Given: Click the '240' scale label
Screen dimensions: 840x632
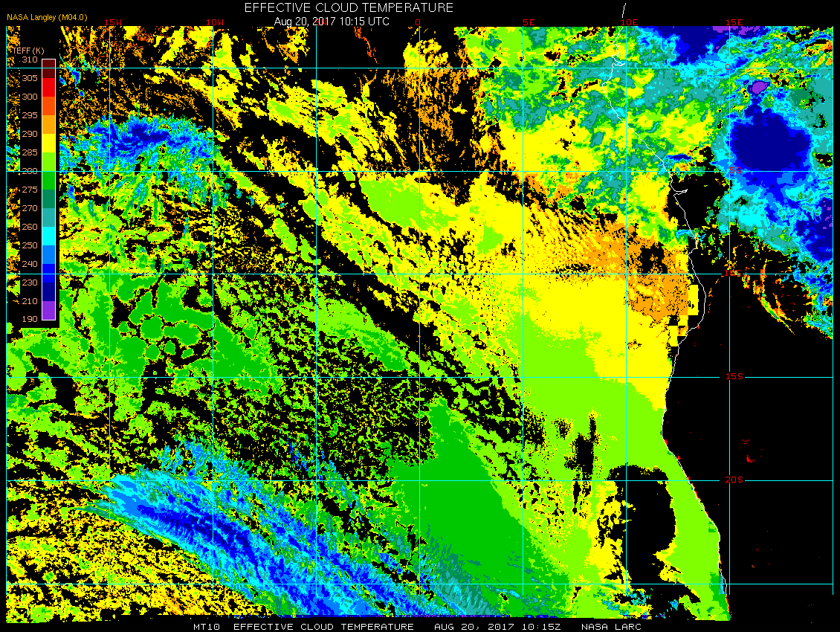Looking at the screenshot, I should (30, 264).
